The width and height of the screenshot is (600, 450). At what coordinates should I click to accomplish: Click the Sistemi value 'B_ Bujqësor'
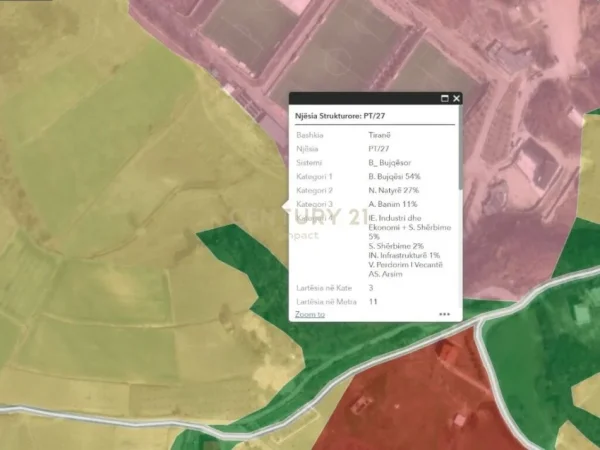[x=391, y=162]
